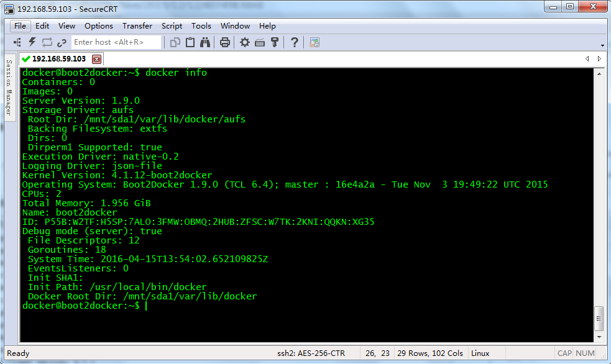Click the Disconnect chain-link toolbar icon
Viewport: 611px width, 364px height.
tap(62, 42)
